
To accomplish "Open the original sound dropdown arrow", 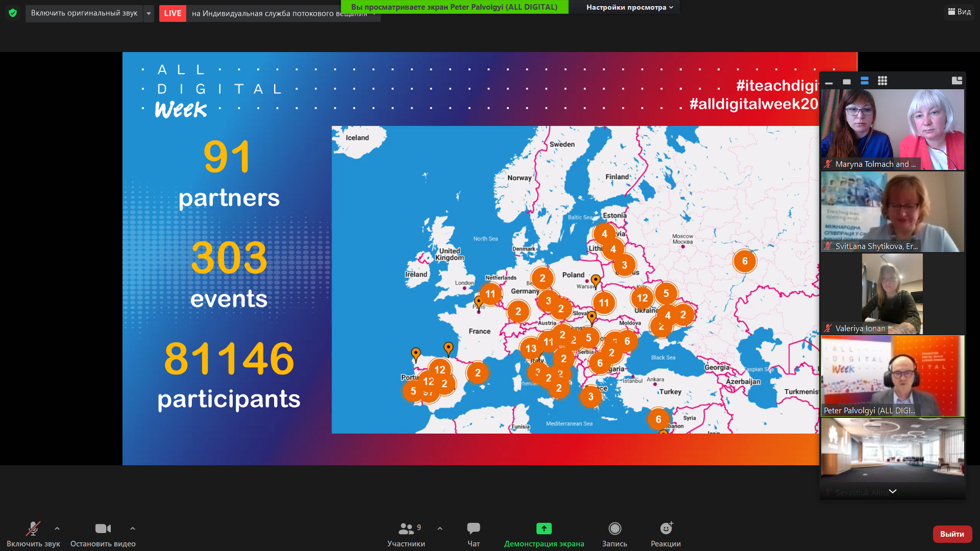I will (x=149, y=13).
